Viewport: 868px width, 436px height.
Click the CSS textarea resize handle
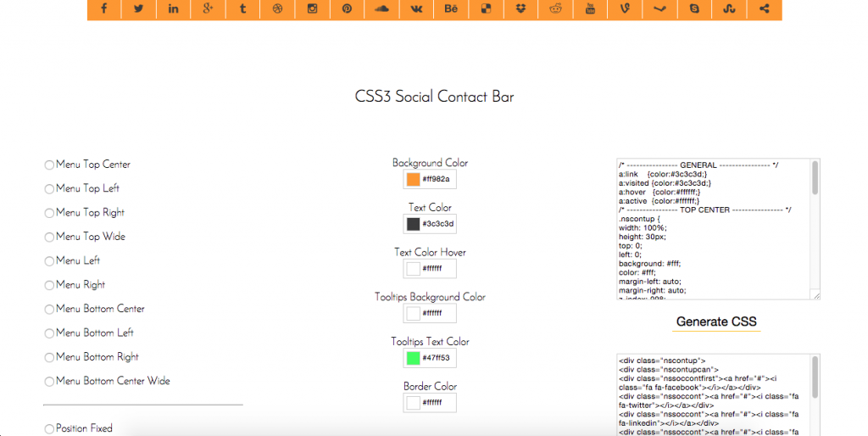tap(816, 295)
